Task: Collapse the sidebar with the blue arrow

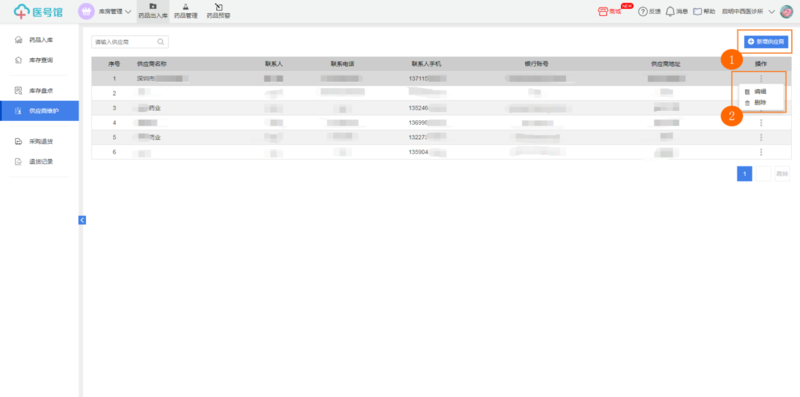Action: pyautogui.click(x=82, y=220)
